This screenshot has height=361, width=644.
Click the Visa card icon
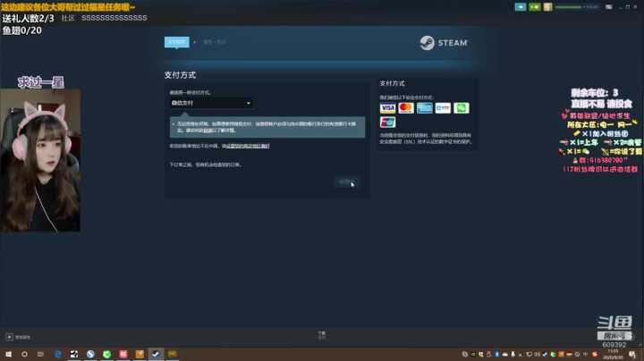pyautogui.click(x=387, y=108)
